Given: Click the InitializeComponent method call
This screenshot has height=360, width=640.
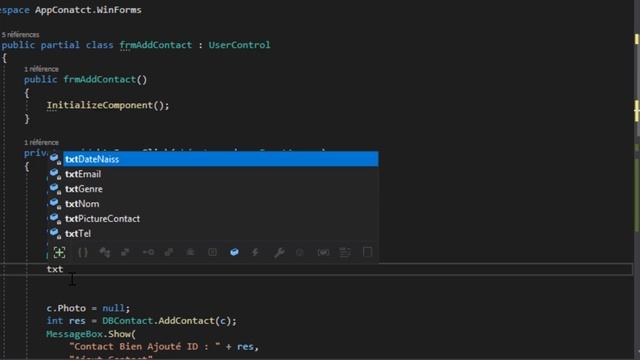Looking at the screenshot, I should [100, 105].
